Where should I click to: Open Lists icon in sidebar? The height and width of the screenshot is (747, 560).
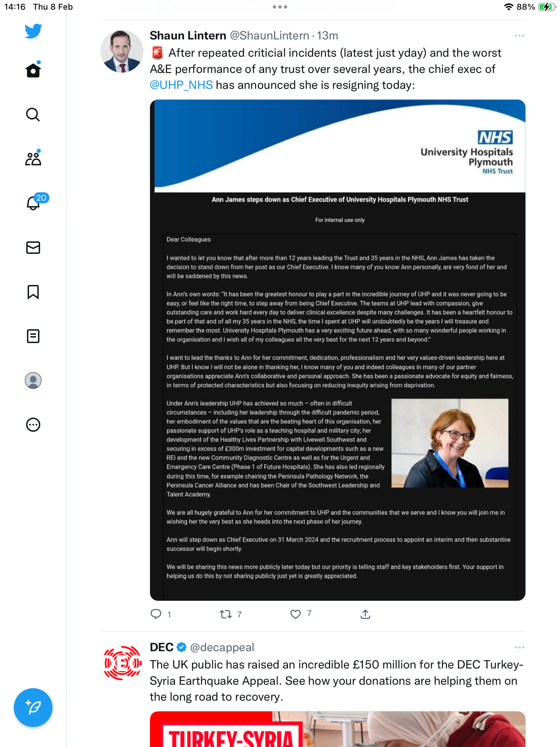(33, 336)
